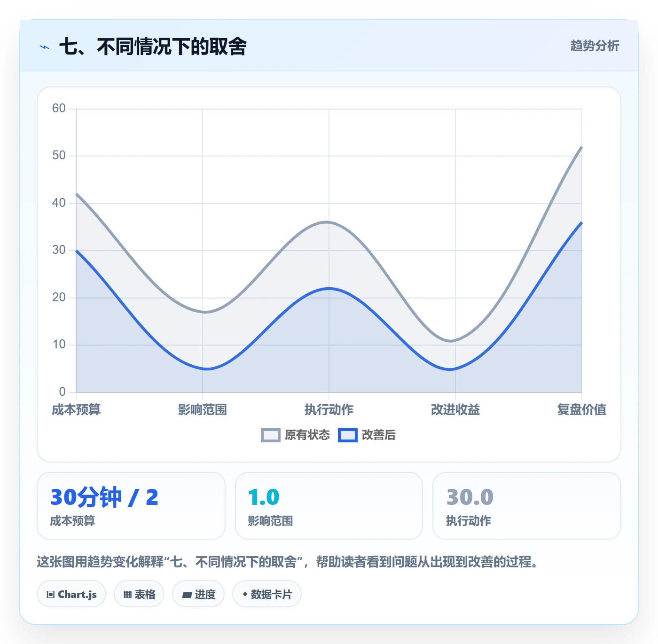Toggle the 原有状态 legend swatch

[271, 435]
